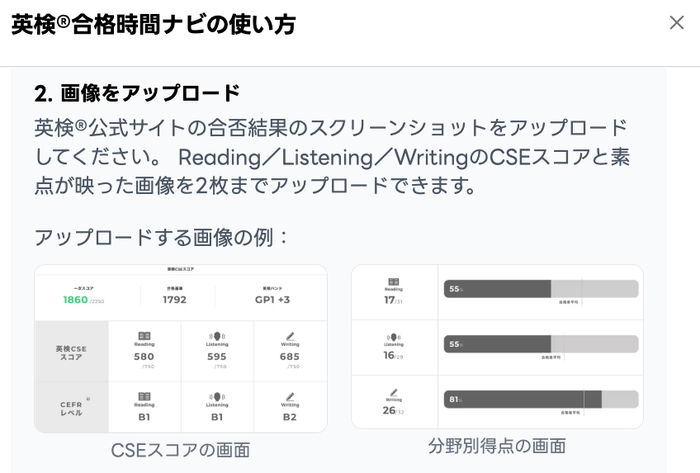
Task: Click the green 1860 total score
Action: coord(74,299)
